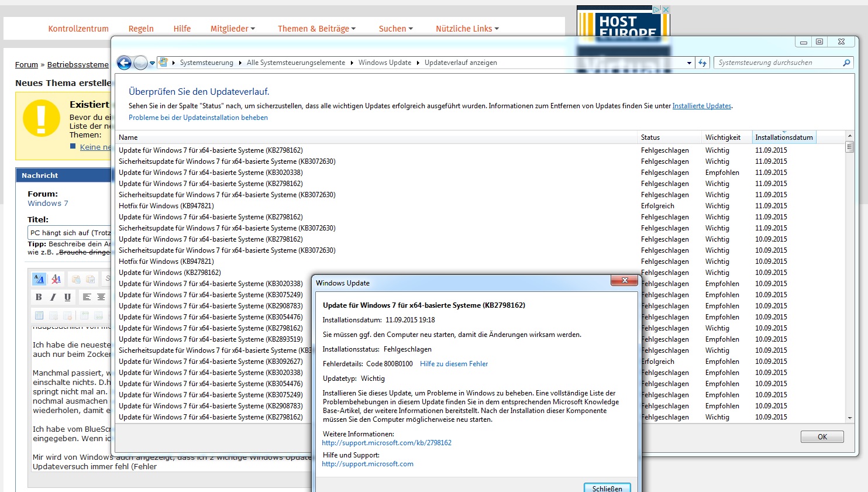Expand the Mitglieder forum menu

tap(233, 29)
